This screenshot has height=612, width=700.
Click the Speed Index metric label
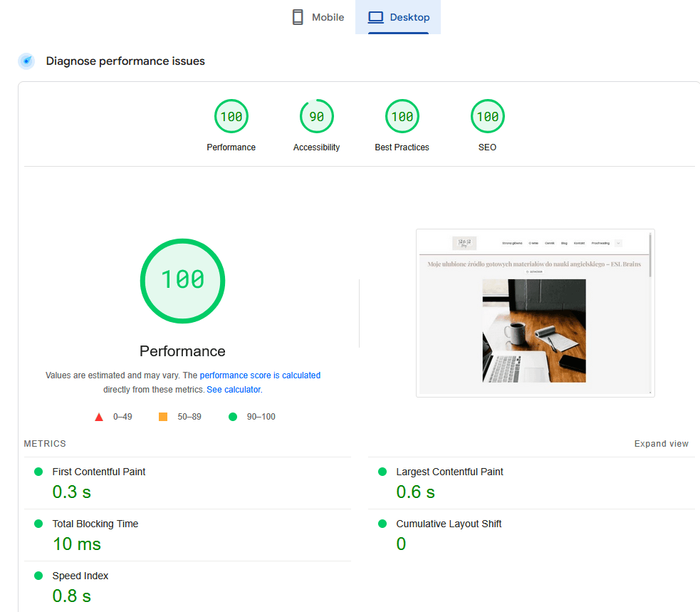click(80, 576)
